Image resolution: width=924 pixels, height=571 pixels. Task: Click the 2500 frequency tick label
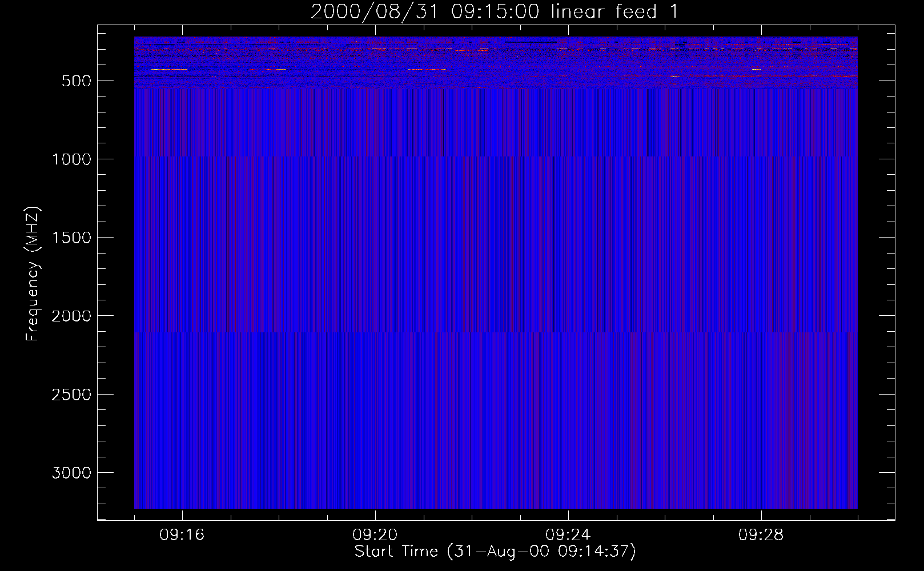coord(71,395)
